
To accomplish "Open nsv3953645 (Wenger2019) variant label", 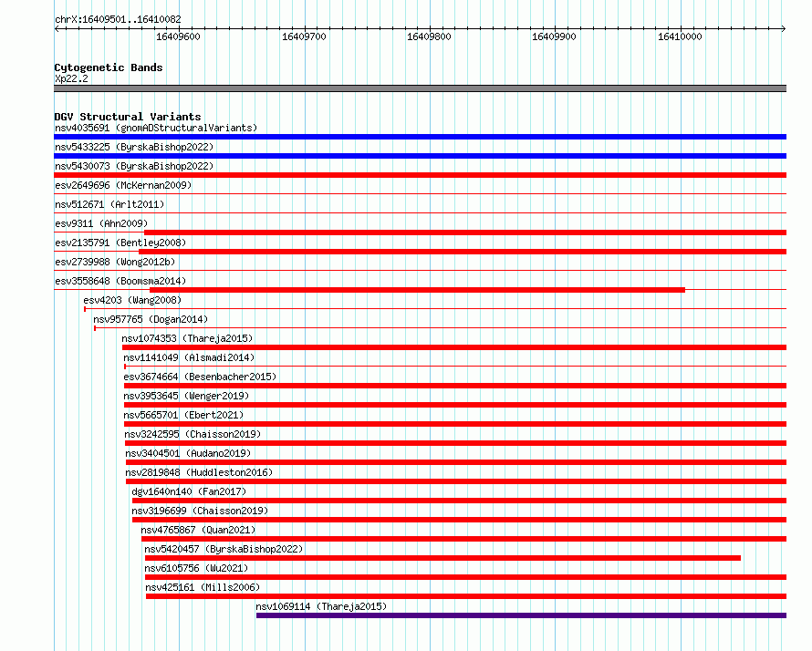I will 186,396.
